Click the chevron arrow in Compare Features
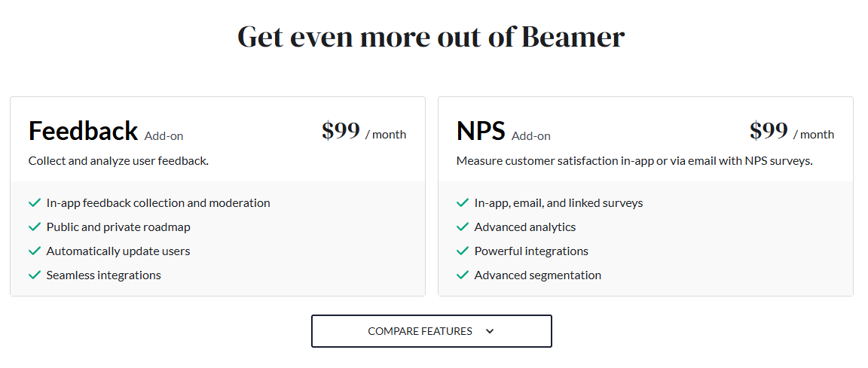This screenshot has height=368, width=868. tap(490, 331)
